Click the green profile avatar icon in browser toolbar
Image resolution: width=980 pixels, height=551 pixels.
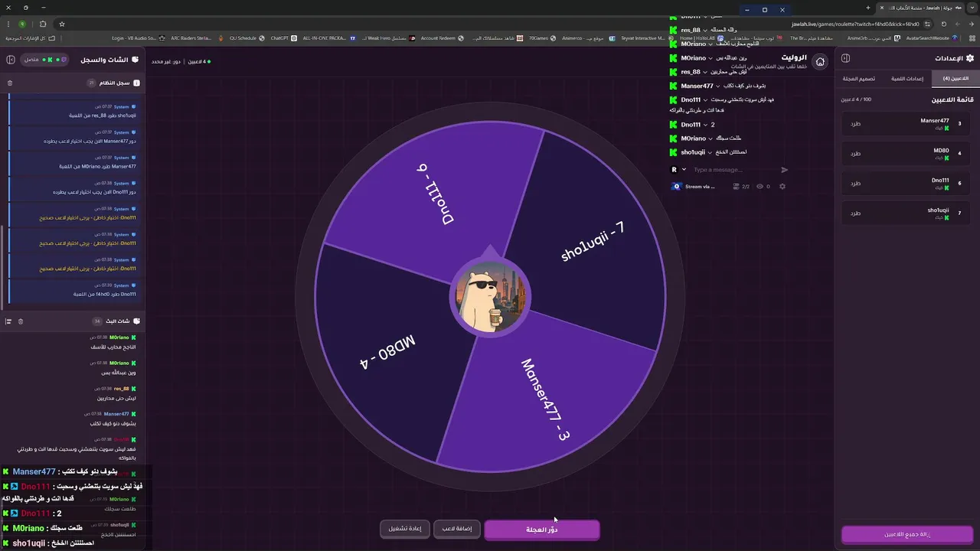point(22,24)
